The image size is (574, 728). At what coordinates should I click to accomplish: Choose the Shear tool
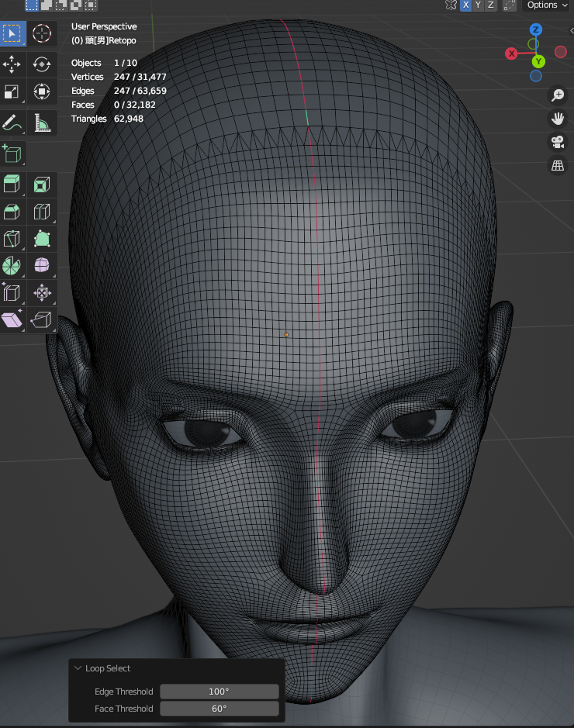12,320
